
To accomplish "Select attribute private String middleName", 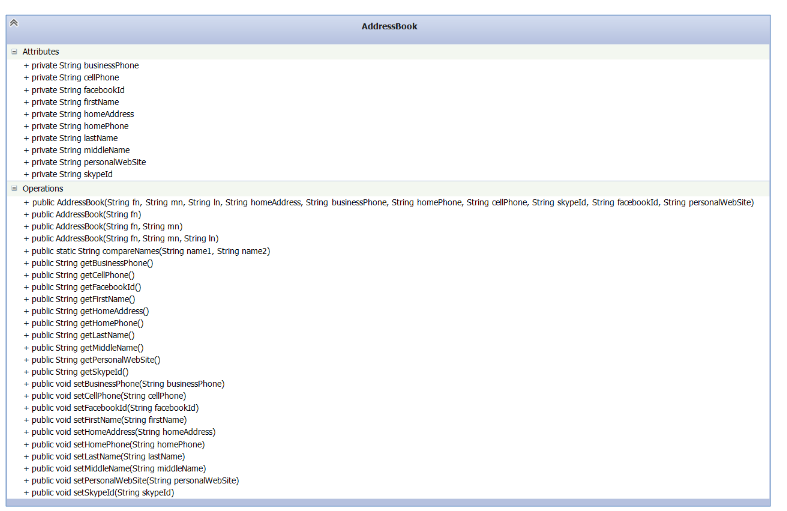I will (x=77, y=150).
